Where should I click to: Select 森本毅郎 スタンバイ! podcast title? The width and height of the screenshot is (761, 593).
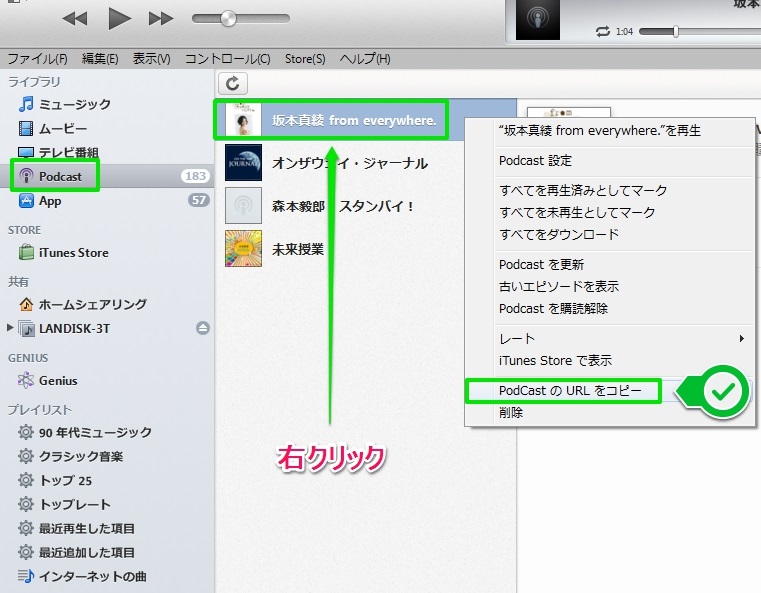pos(343,206)
